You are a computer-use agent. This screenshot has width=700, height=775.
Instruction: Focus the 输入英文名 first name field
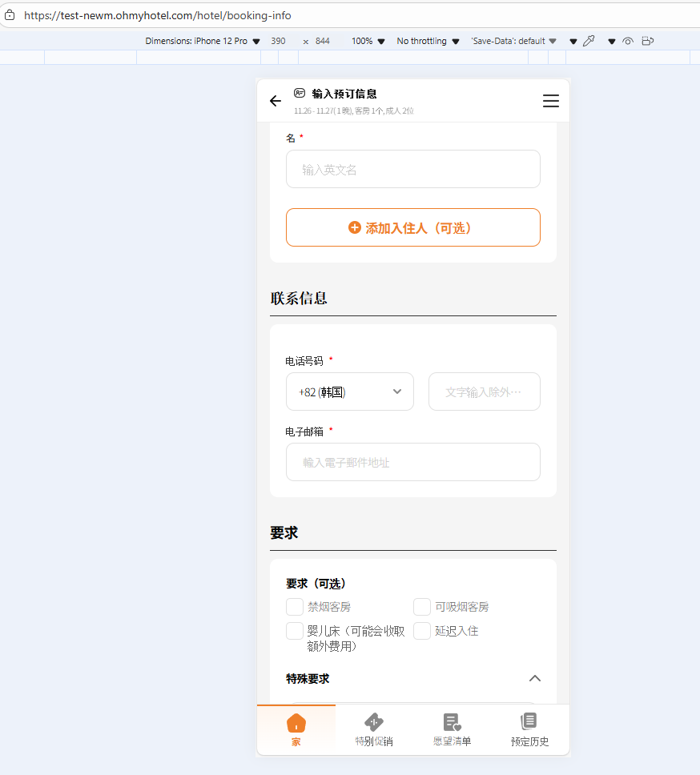(x=413, y=169)
